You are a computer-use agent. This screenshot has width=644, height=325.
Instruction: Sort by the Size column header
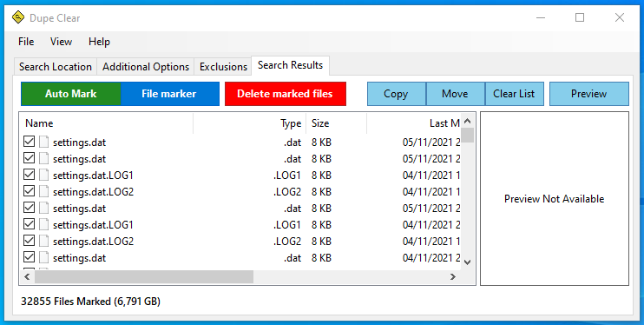[337, 123]
